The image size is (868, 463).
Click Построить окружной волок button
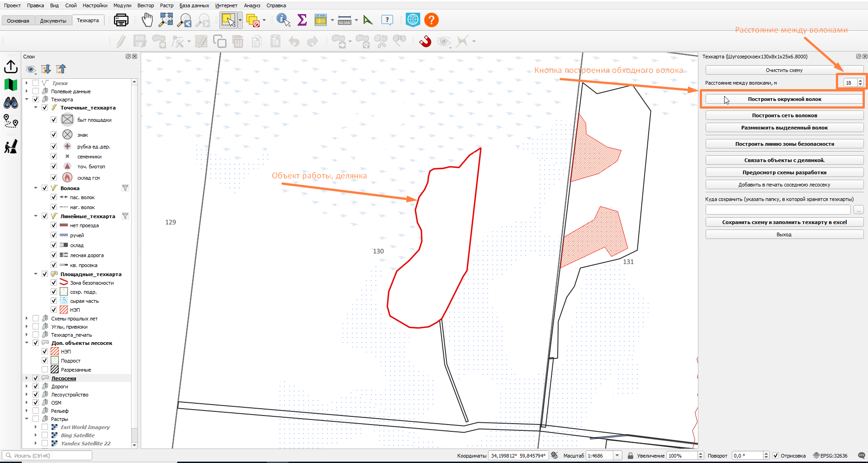coord(784,99)
